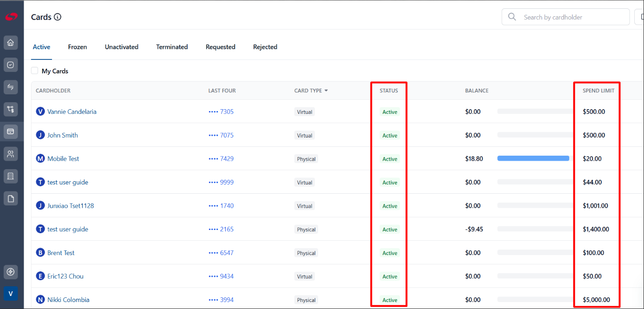
Task: Open the Card Type column filter dropdown
Action: [326, 91]
